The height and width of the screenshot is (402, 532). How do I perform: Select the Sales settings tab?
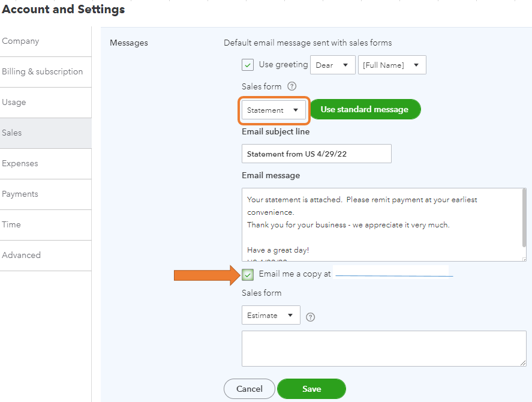11,133
